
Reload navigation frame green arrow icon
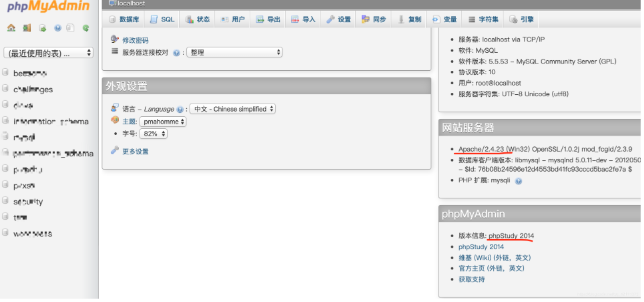pyautogui.click(x=85, y=28)
